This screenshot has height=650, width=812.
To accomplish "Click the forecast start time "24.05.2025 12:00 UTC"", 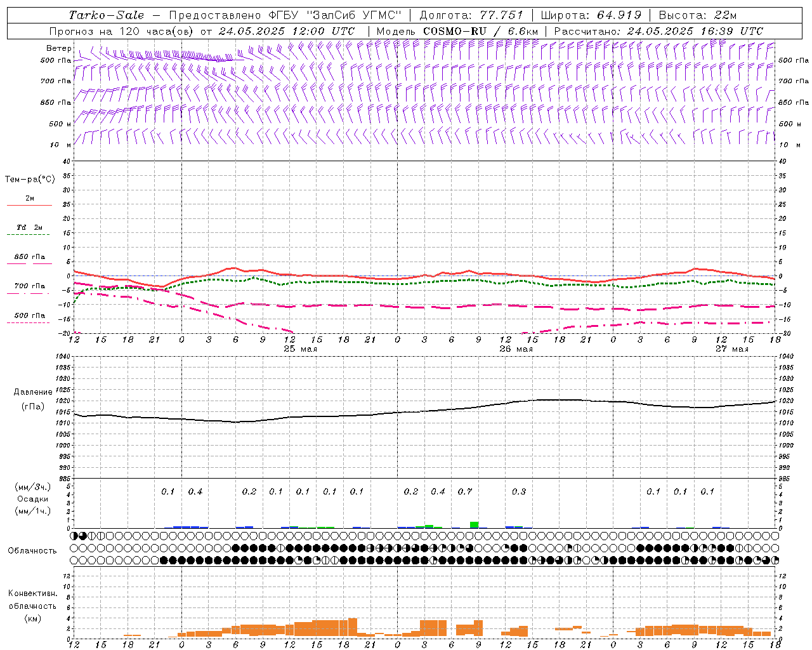I will pos(287,31).
